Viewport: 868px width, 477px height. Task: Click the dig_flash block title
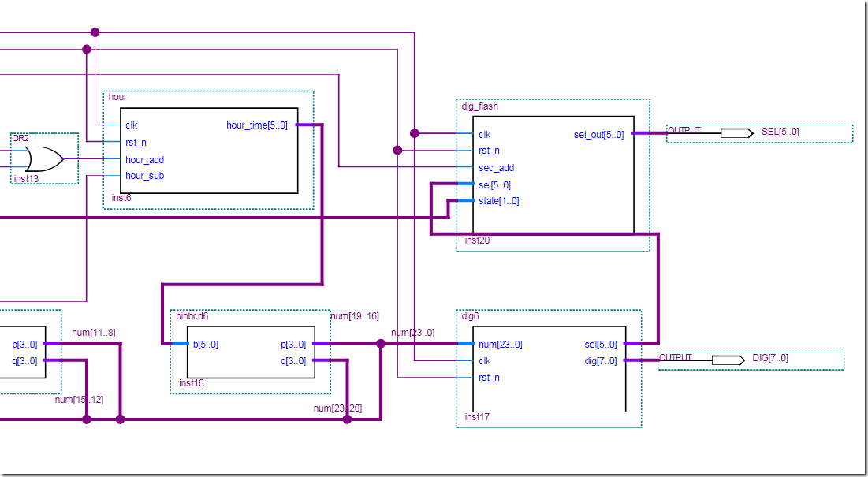480,106
